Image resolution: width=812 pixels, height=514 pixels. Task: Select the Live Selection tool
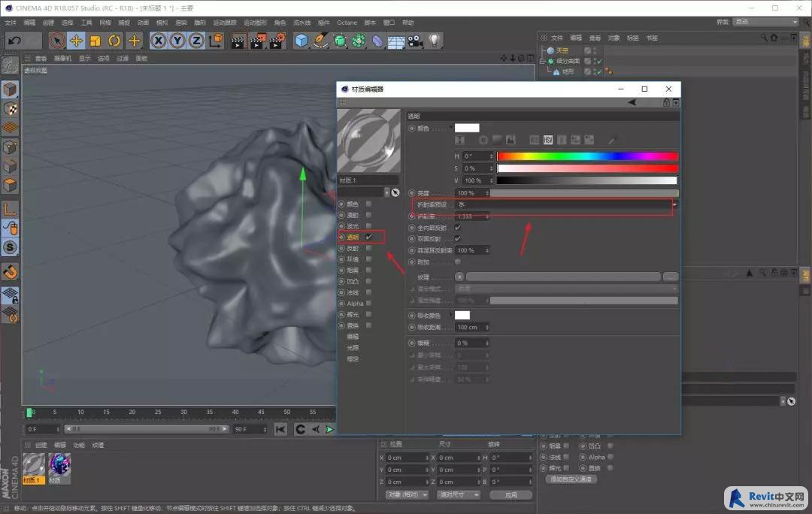[x=57, y=41]
